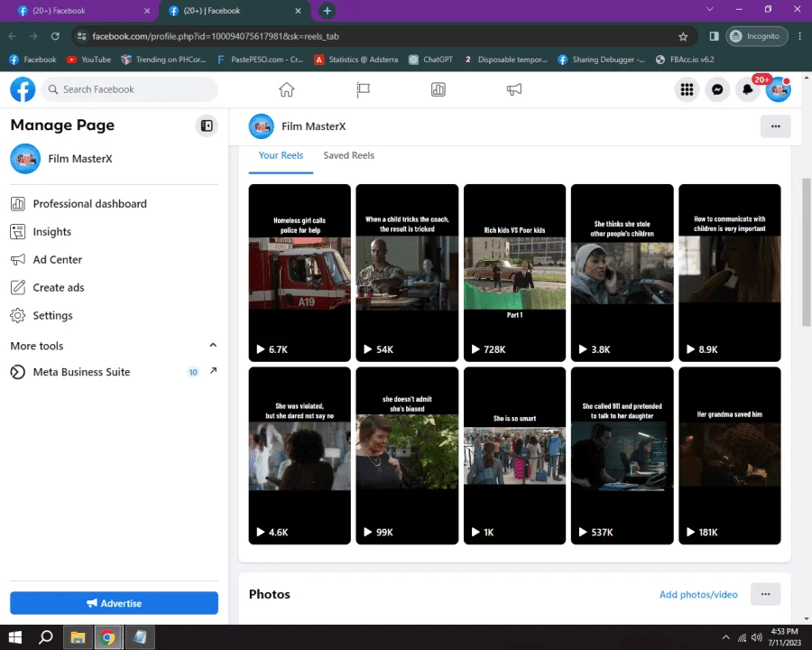The height and width of the screenshot is (650, 812).
Task: Open the Professional dashboard icon in top nav
Action: click(x=438, y=89)
